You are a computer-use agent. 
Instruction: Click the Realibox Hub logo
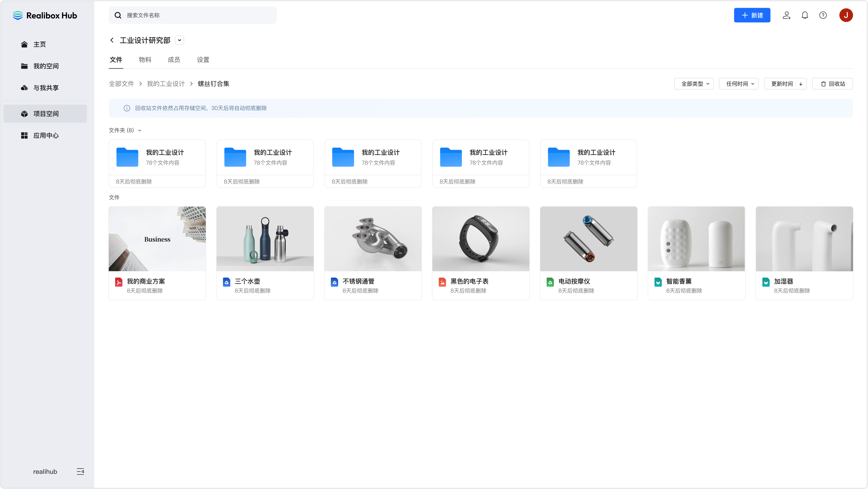[45, 16]
